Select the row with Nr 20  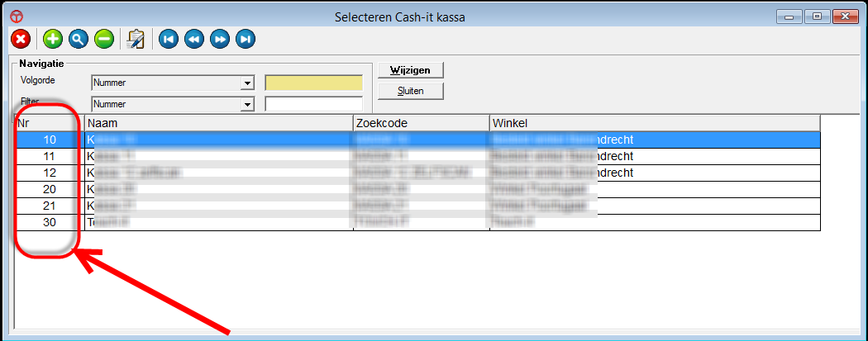coord(418,190)
